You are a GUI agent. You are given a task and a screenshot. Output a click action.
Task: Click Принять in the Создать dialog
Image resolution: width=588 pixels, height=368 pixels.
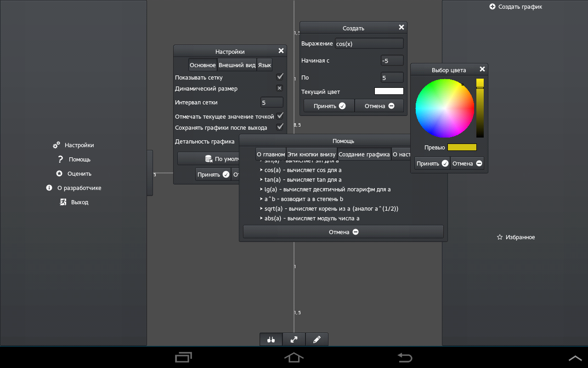tap(329, 106)
